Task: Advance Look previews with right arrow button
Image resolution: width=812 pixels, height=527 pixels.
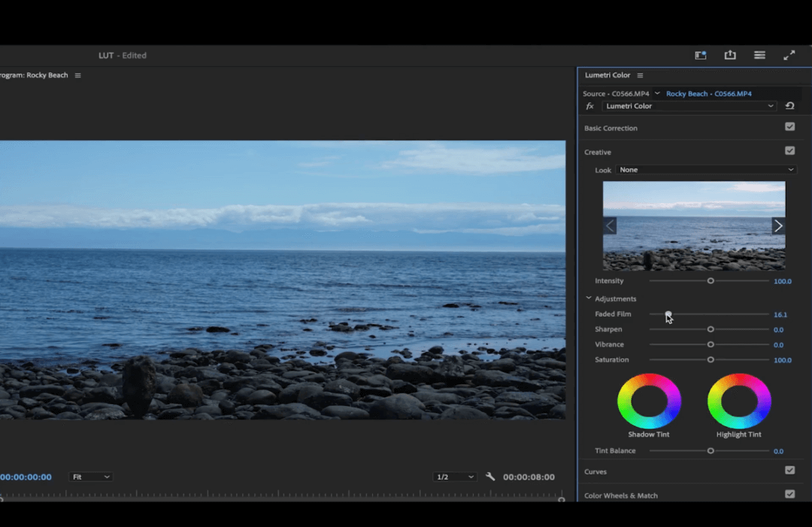Action: 778,225
